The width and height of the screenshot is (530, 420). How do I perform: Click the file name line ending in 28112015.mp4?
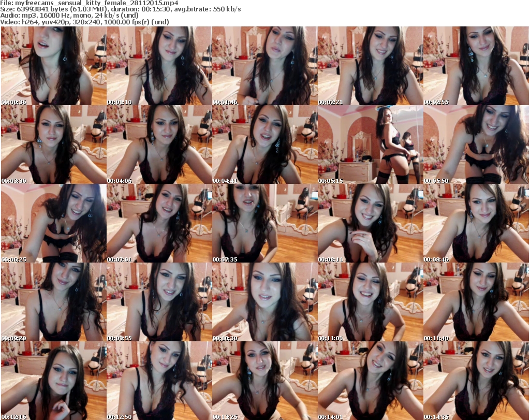pyautogui.click(x=89, y=3)
